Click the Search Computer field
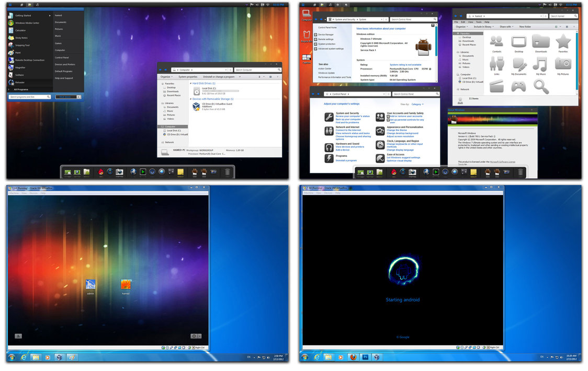This screenshot has height=371, width=588. tap(257, 70)
